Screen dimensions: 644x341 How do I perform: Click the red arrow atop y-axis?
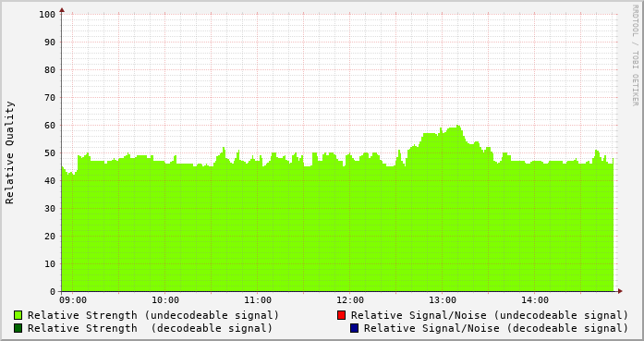[x=62, y=10]
